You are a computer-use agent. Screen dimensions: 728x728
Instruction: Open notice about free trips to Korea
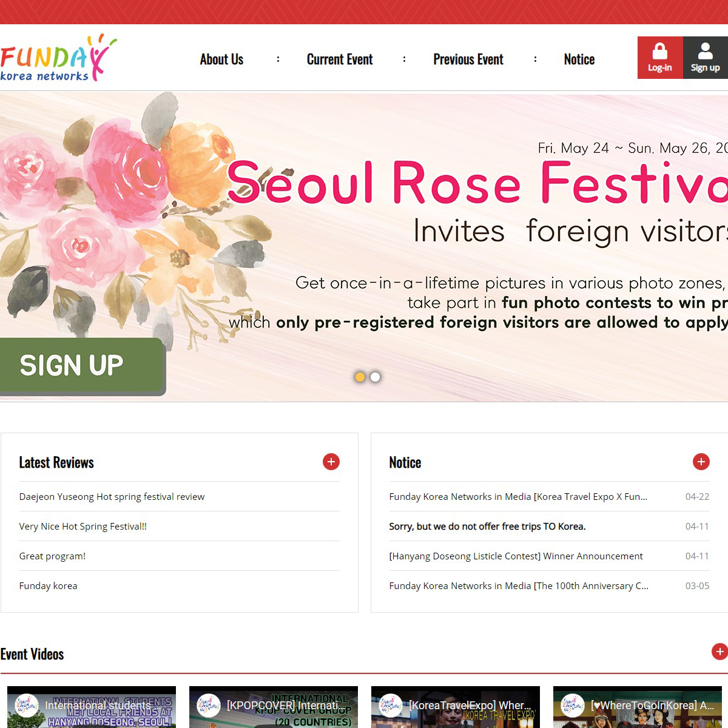coord(487,526)
